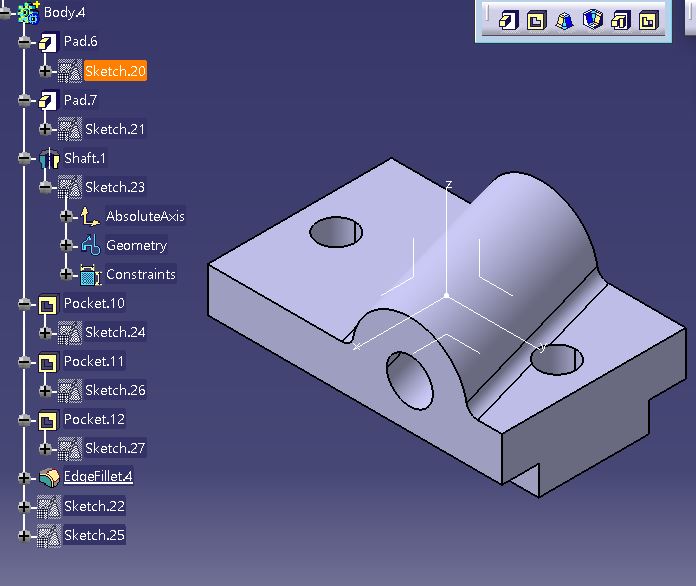Expand the Sketch.22 node

24,507
